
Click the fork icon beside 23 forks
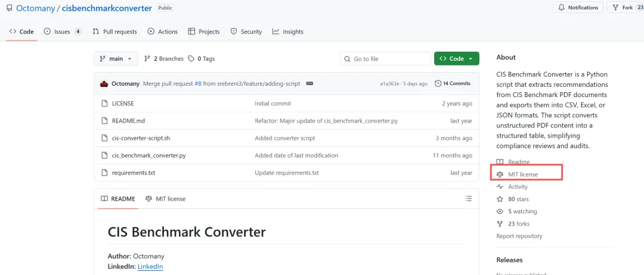[500, 223]
